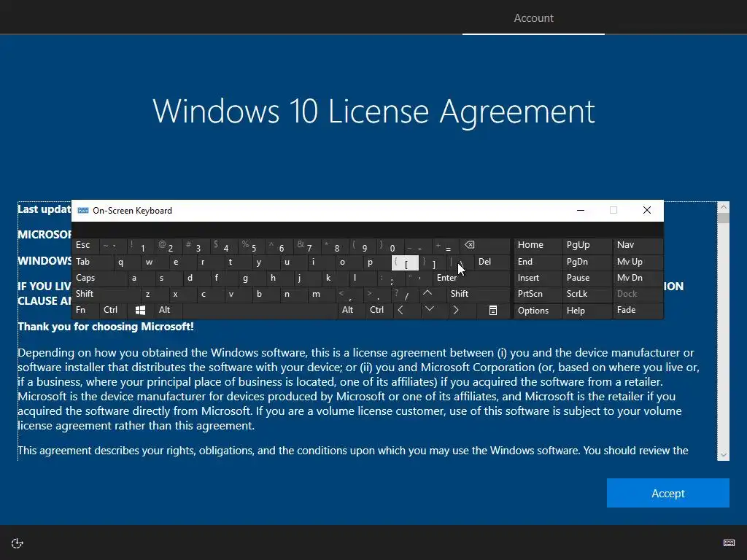The height and width of the screenshot is (560, 747).
Task: Toggle the Caps key
Action: click(99, 278)
